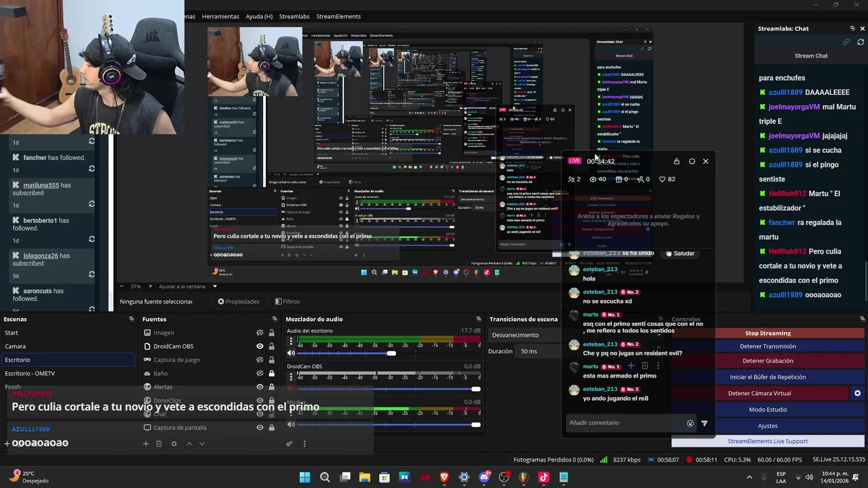The width and height of the screenshot is (868, 488).
Task: Move source up with arrow icon
Action: [189, 444]
